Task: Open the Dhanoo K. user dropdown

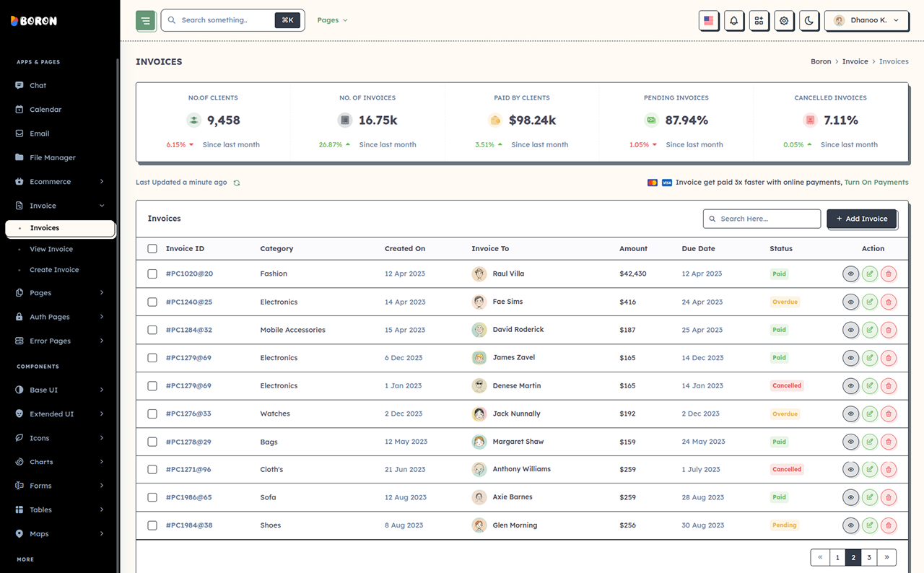Action: [866, 20]
